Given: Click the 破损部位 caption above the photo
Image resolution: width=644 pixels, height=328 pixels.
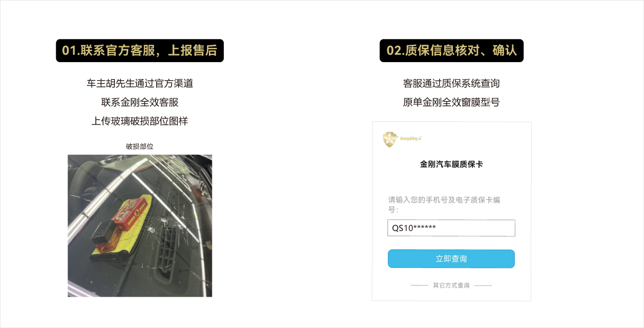Looking at the screenshot, I should pos(140,146).
